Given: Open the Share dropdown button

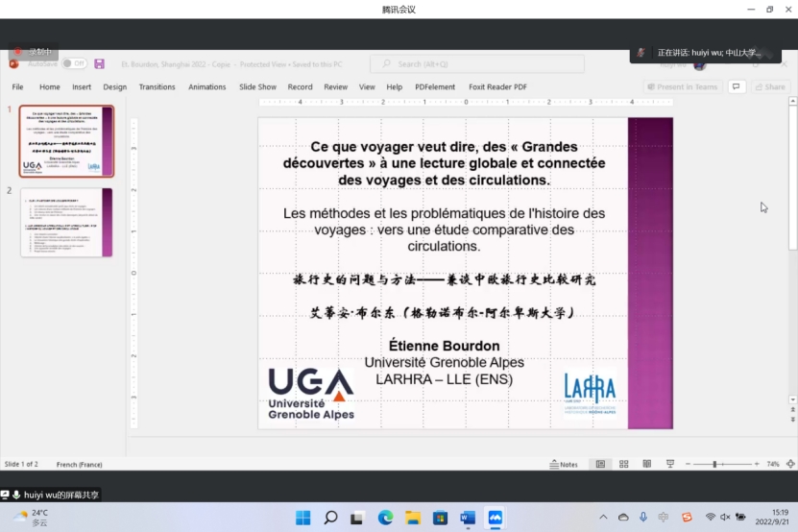Looking at the screenshot, I should click(x=771, y=86).
